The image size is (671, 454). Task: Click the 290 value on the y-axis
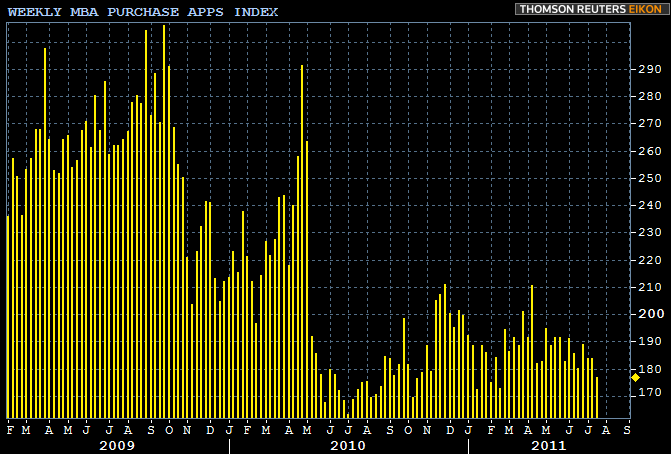(x=649, y=70)
